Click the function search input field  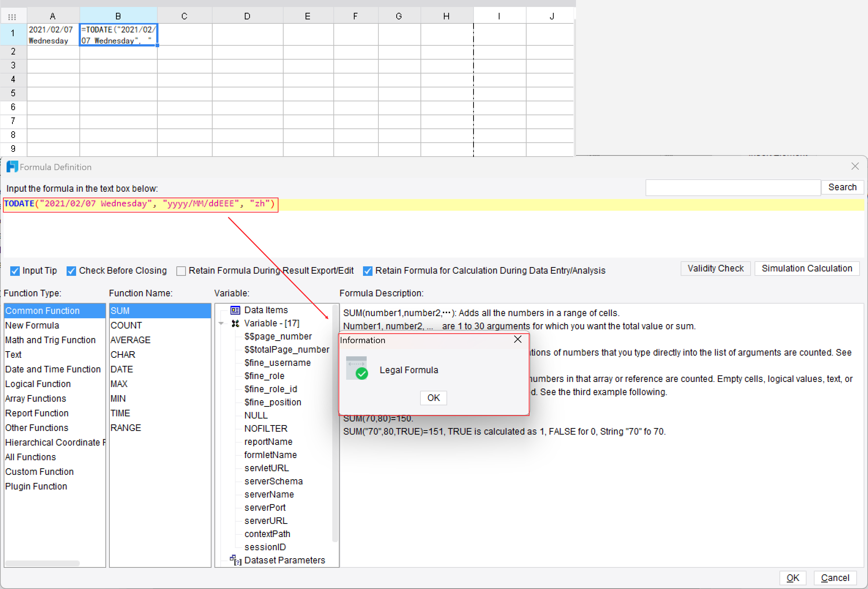(x=733, y=188)
